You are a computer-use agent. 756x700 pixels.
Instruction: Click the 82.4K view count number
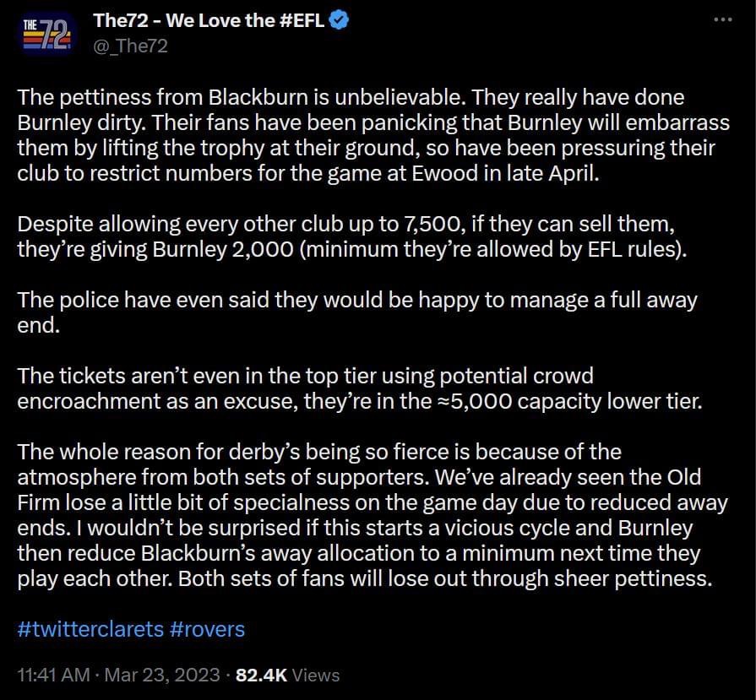(262, 676)
